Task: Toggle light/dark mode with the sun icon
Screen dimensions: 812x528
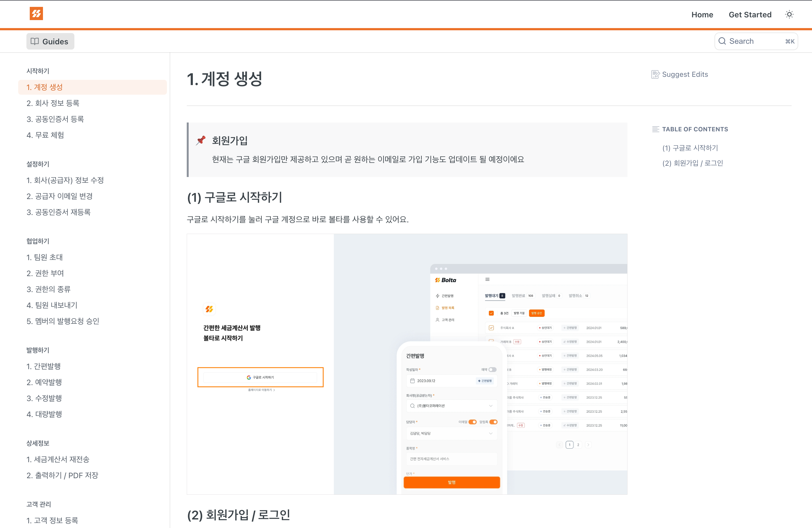Action: tap(789, 14)
